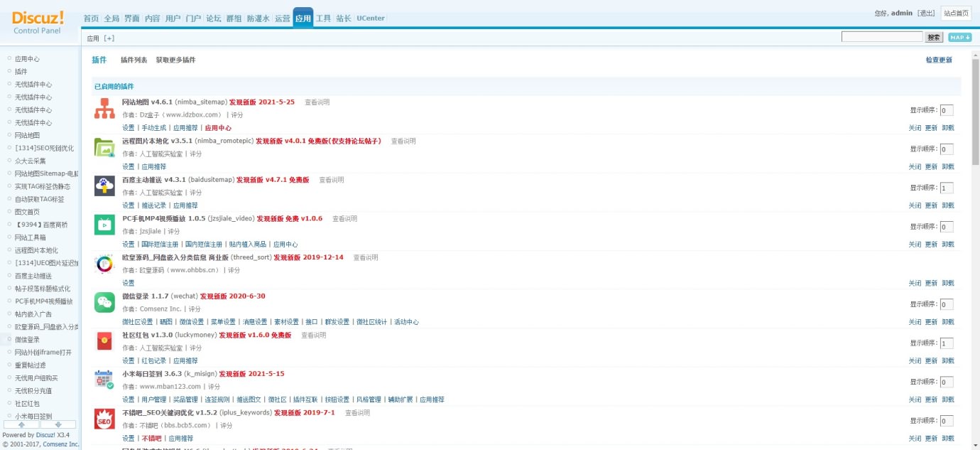Open 网站工具箱 in the left sidebar

pos(31,237)
